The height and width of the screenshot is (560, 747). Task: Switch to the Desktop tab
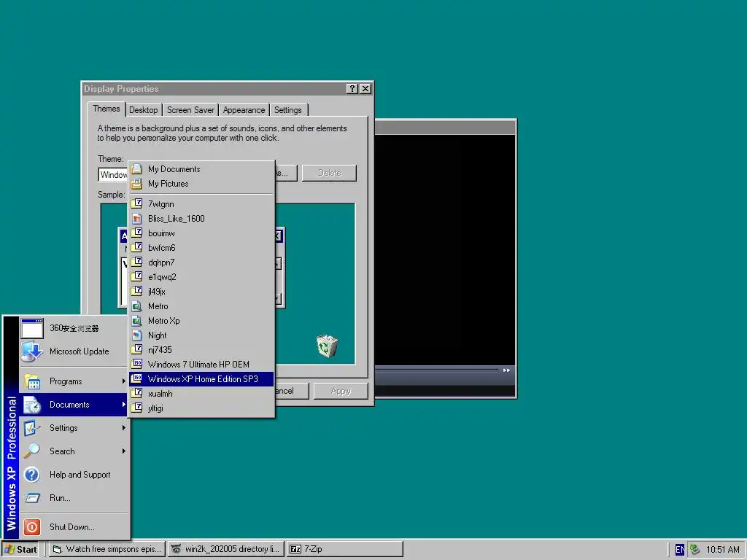[144, 110]
